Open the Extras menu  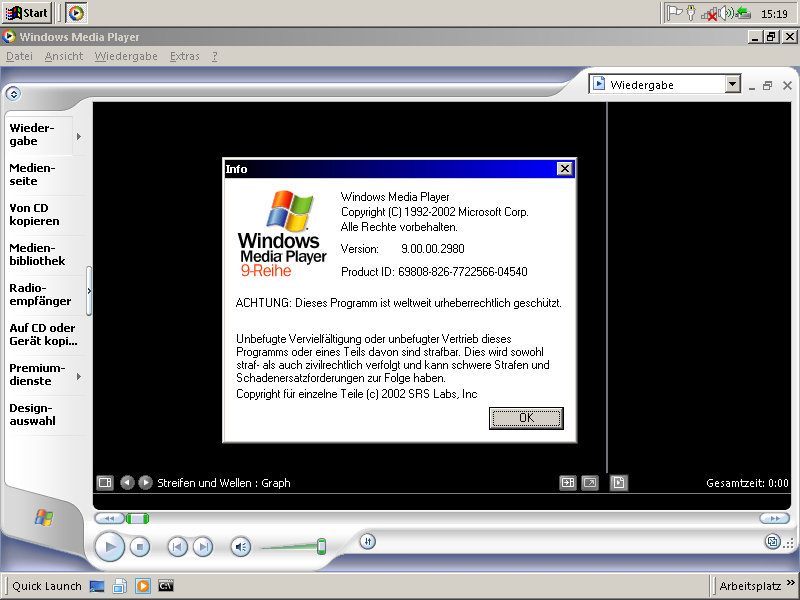(184, 57)
